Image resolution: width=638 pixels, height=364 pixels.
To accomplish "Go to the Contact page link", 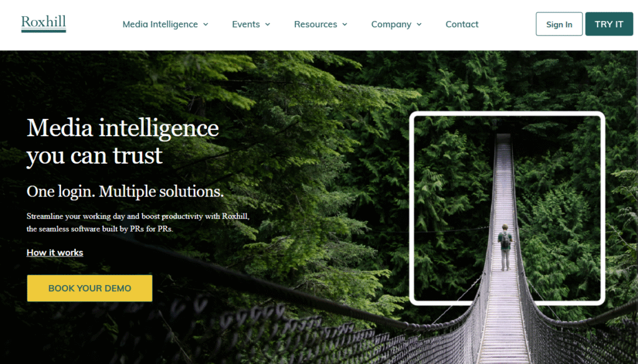I will click(x=462, y=24).
